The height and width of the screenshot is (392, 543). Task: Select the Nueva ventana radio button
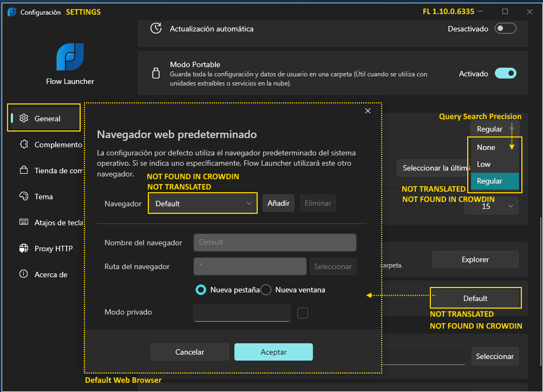pos(266,290)
